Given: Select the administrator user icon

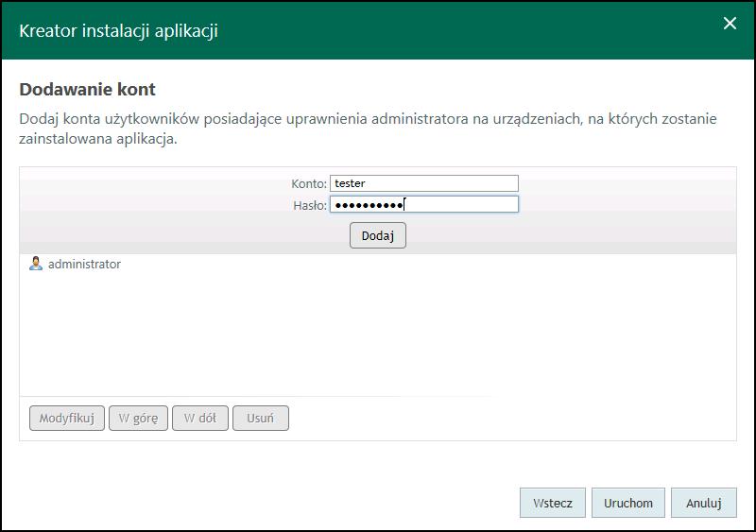Looking at the screenshot, I should click(36, 264).
